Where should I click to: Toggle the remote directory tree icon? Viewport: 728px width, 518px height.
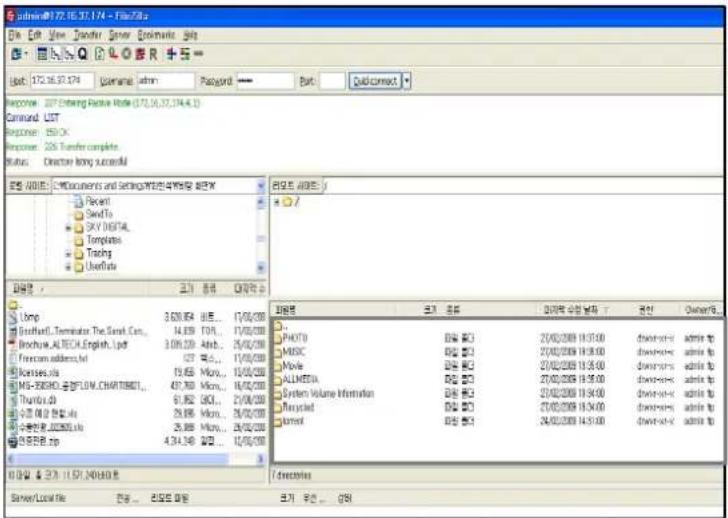tap(68, 54)
